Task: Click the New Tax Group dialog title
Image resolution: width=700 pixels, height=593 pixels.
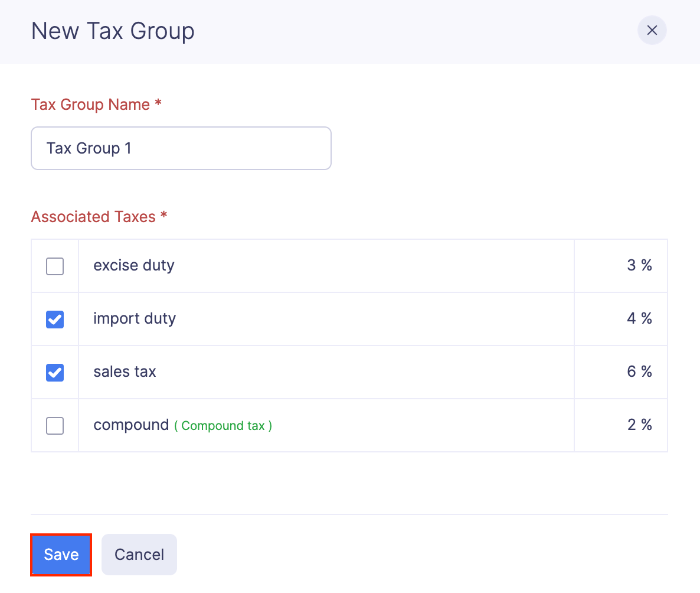Action: pos(113,31)
